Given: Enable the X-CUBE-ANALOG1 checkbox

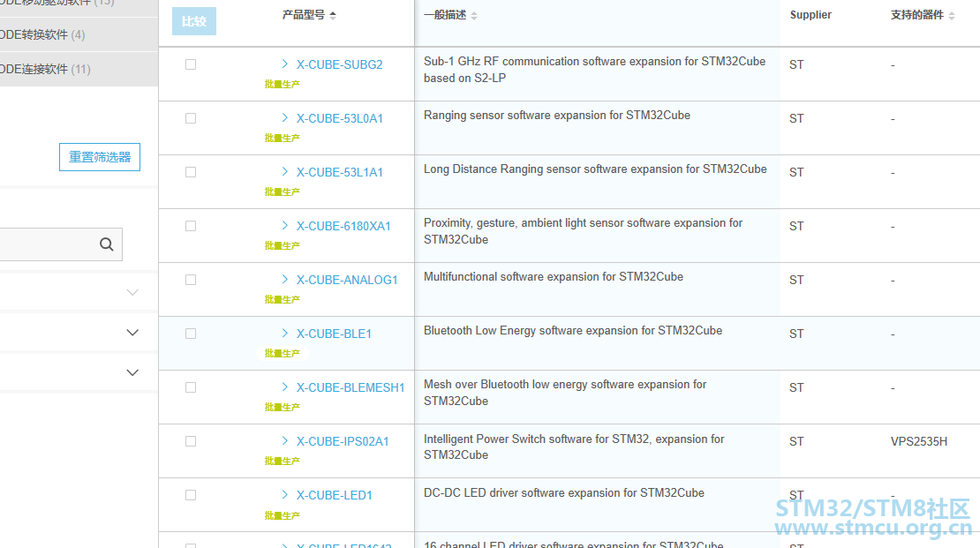Looking at the screenshot, I should 191,280.
